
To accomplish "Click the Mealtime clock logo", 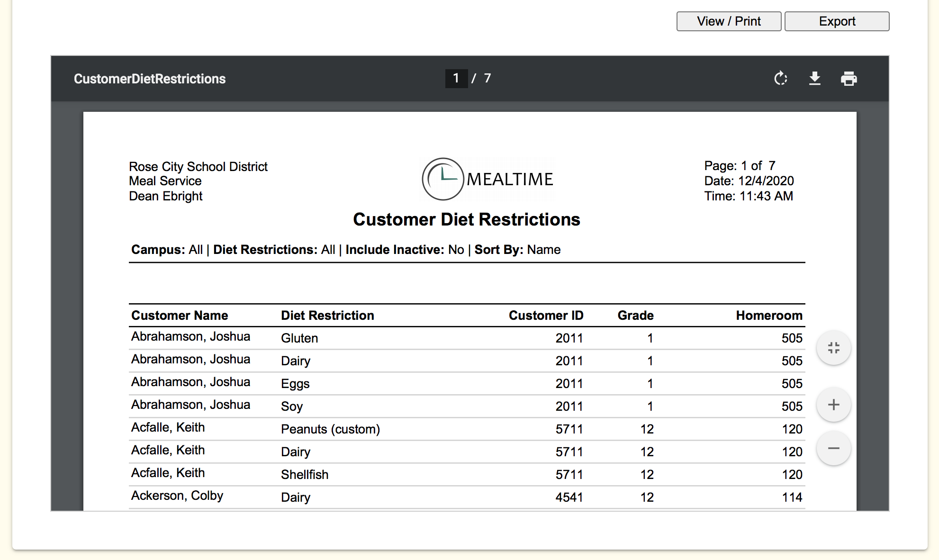I will point(442,179).
